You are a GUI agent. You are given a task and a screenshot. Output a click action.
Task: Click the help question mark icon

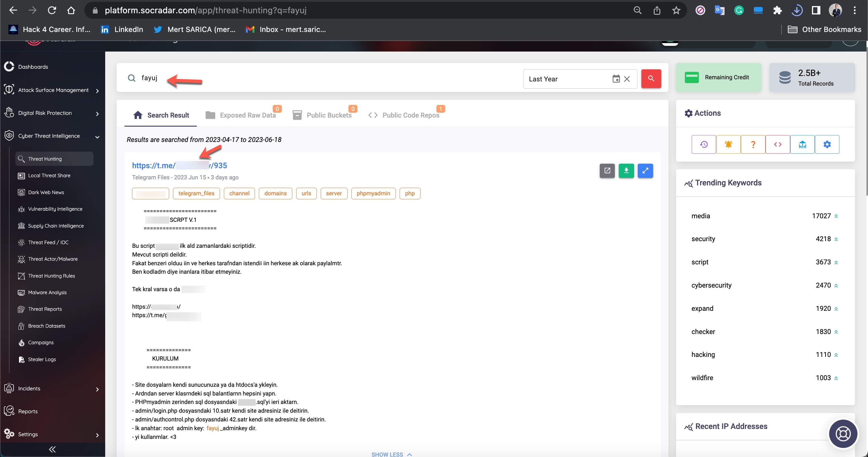pos(753,145)
